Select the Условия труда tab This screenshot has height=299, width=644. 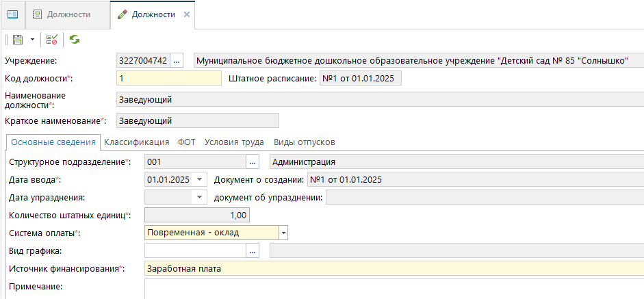[x=234, y=142]
